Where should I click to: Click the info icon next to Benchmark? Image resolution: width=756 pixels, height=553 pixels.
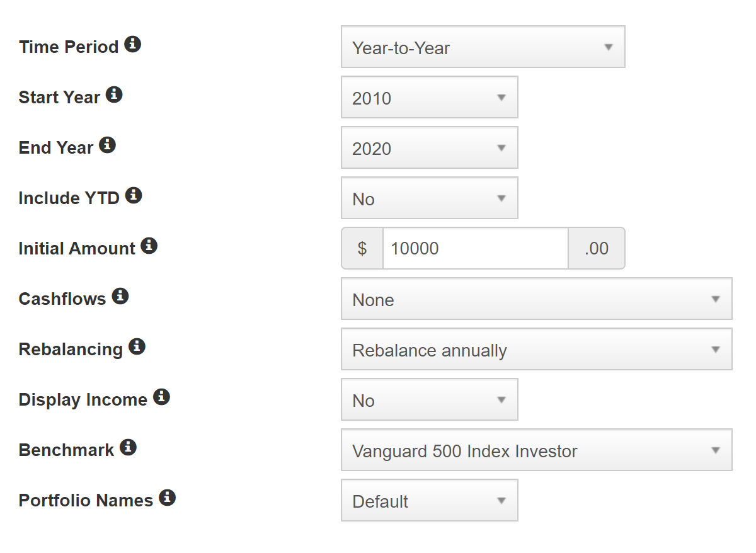(128, 448)
